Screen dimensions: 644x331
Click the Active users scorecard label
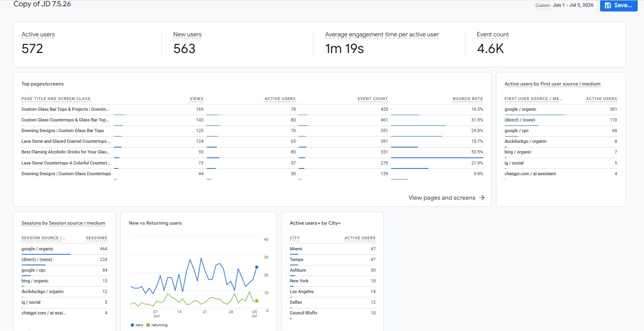pos(38,34)
